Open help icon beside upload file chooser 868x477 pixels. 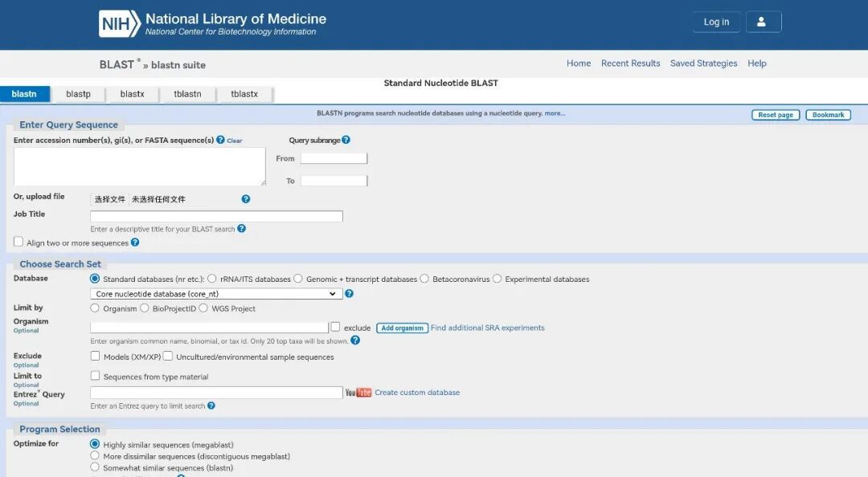(x=246, y=198)
